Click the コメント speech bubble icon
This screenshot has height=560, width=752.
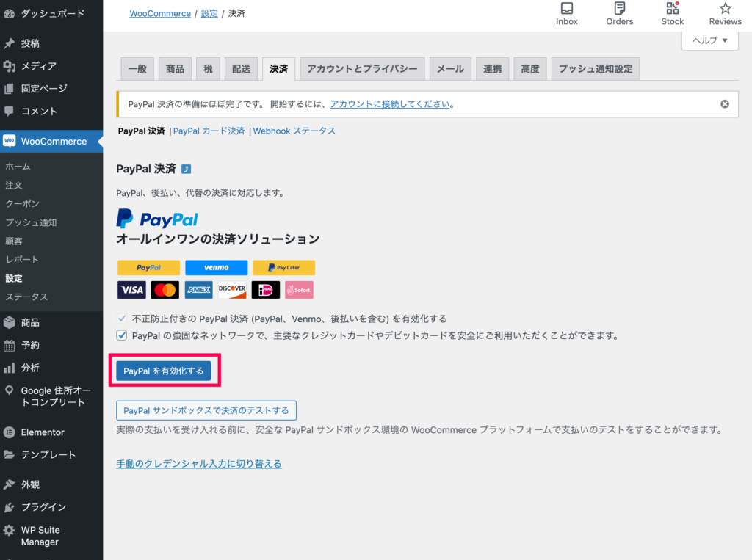click(9, 112)
